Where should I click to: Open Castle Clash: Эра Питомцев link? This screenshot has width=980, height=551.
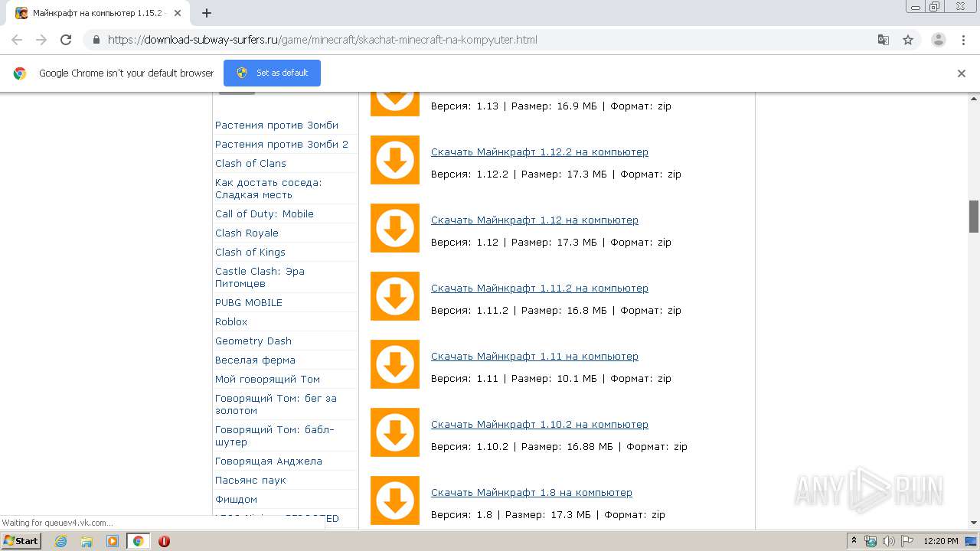260,277
